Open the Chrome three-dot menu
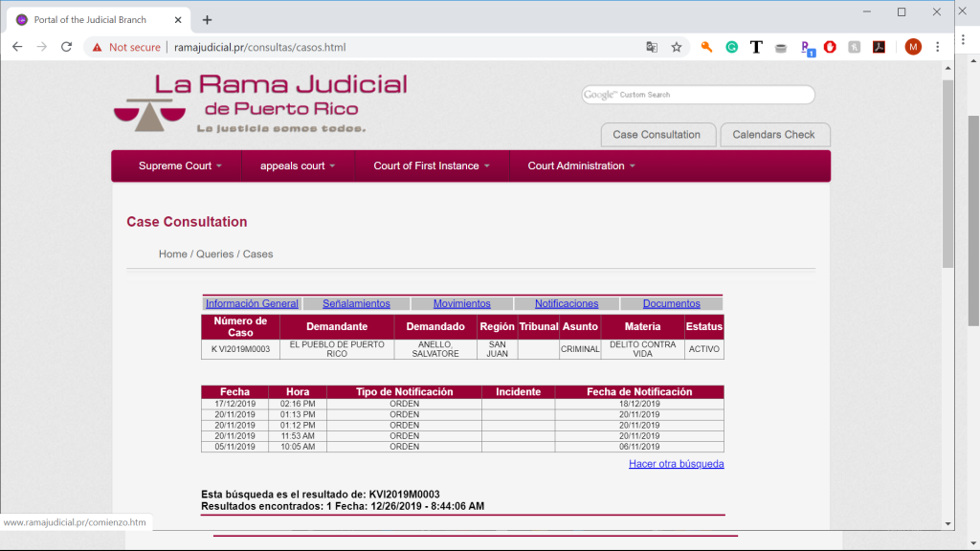Screen dimensions: 980x551 (938, 47)
